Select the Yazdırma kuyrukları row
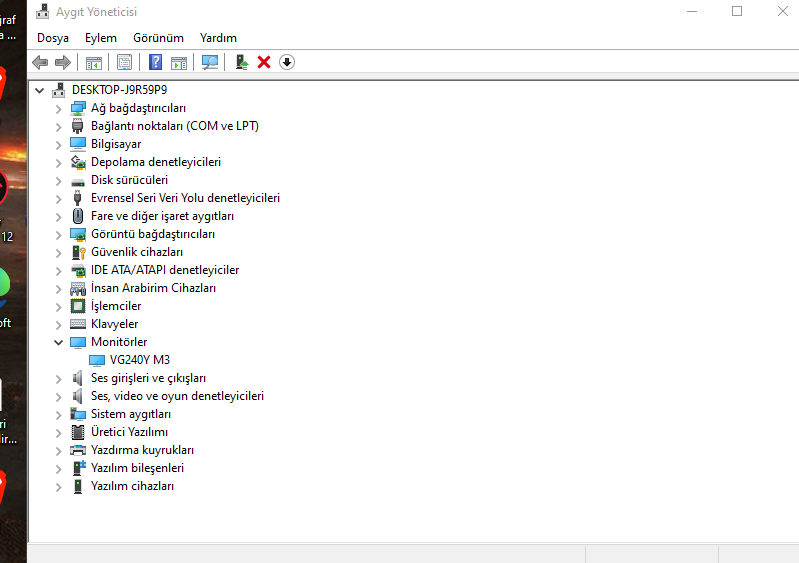Viewport: 799px width, 563px height. pyautogui.click(x=142, y=450)
